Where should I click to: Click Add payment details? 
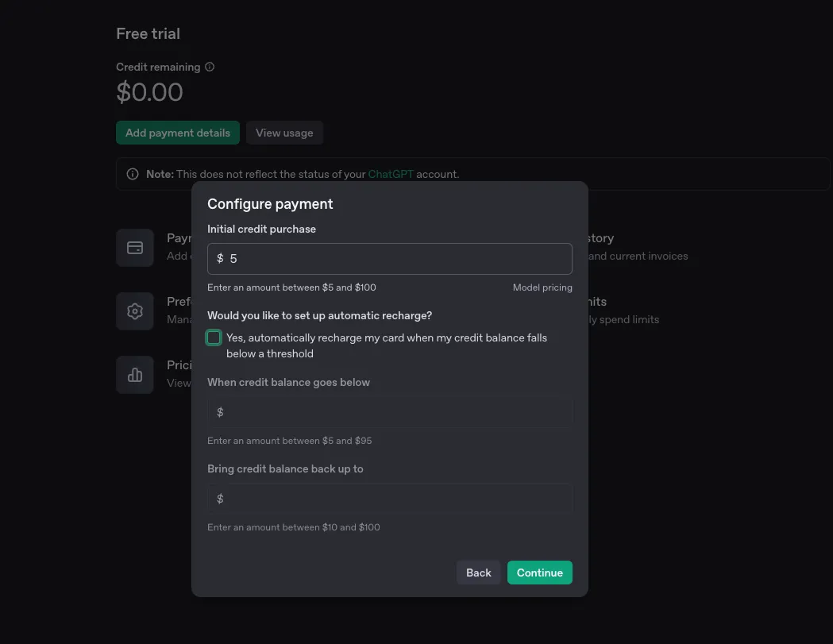click(177, 133)
